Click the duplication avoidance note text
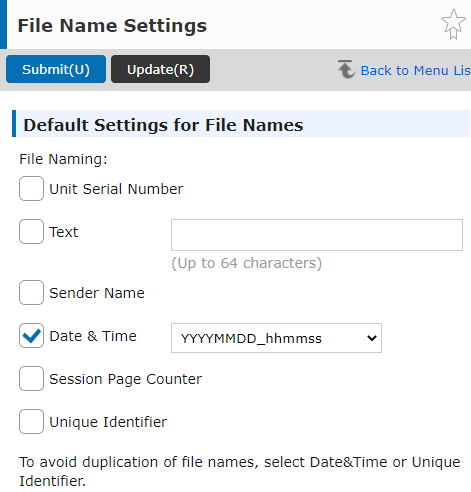This screenshot has width=471, height=492. 240,471
